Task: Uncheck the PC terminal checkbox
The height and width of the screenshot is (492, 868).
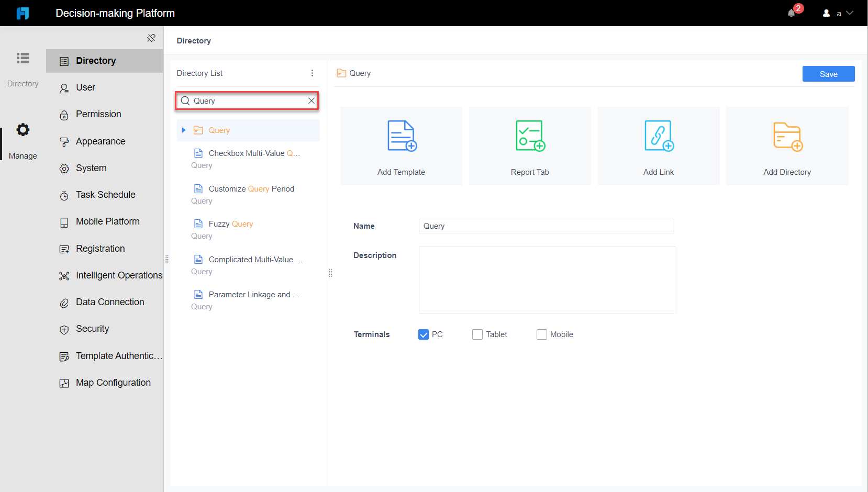Action: 424,334
